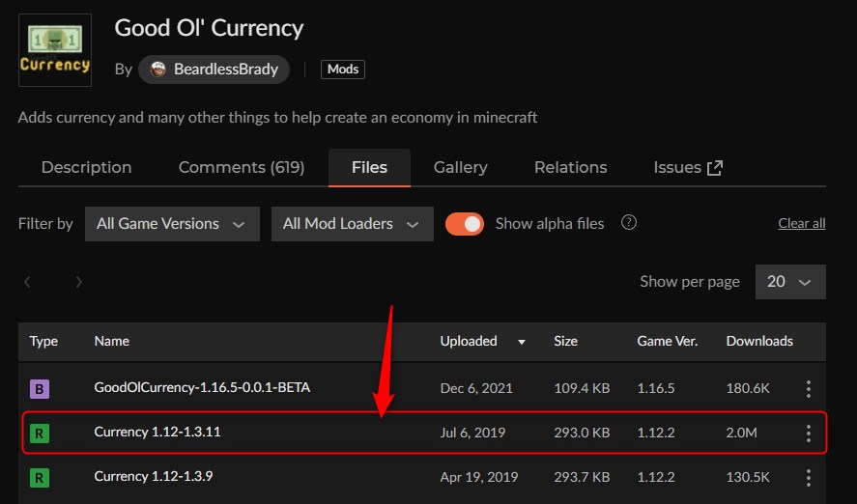Click the 293.0 KB size cell
This screenshot has width=857, height=504.
coord(582,433)
